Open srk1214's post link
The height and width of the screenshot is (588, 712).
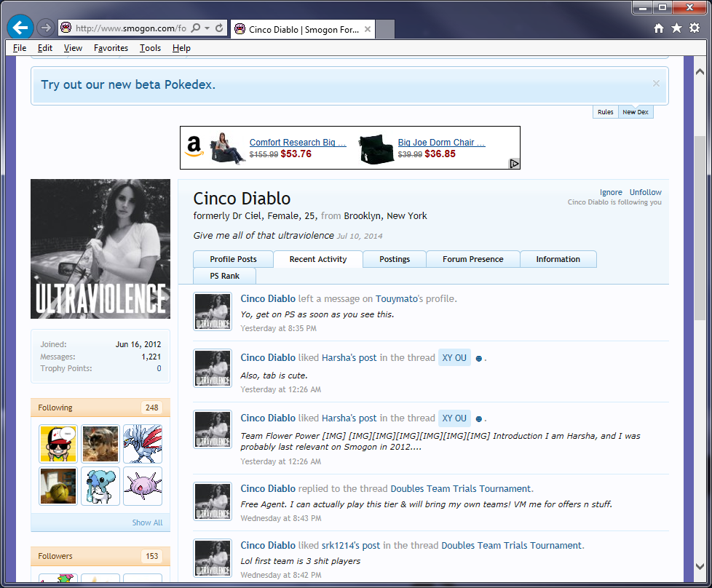(351, 545)
